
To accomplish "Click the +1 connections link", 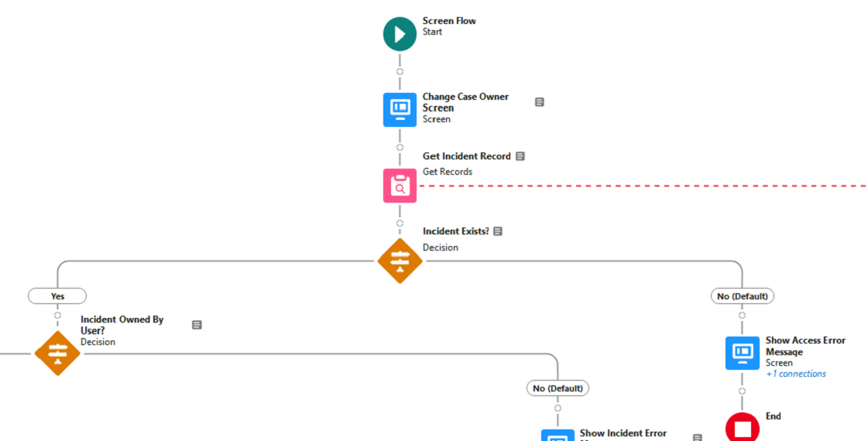I will [795, 374].
